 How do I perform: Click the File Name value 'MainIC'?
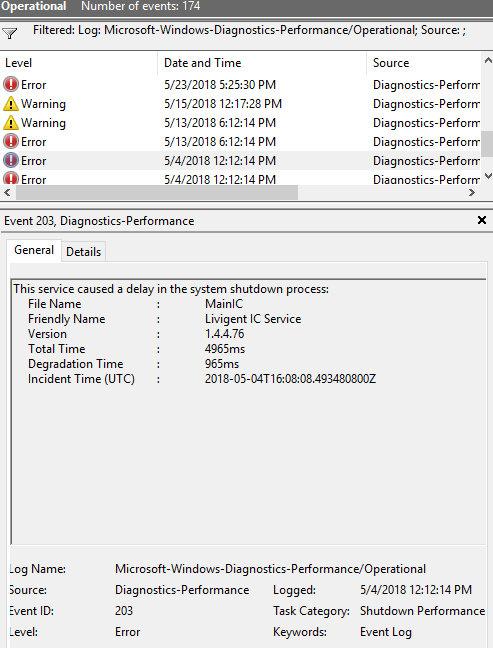click(x=224, y=304)
